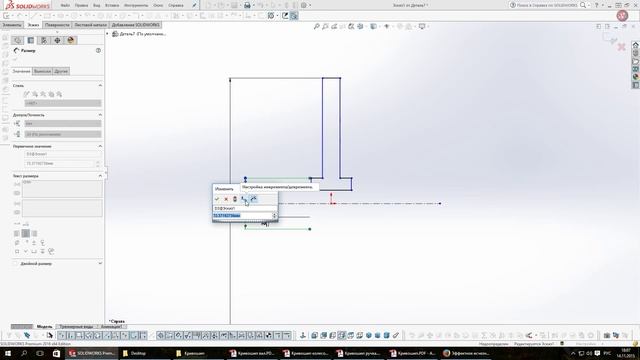The width and height of the screenshot is (640, 360).
Task: Switch to the SOLIDWORKS Premium taskbar button
Action: pyautogui.click(x=91, y=353)
